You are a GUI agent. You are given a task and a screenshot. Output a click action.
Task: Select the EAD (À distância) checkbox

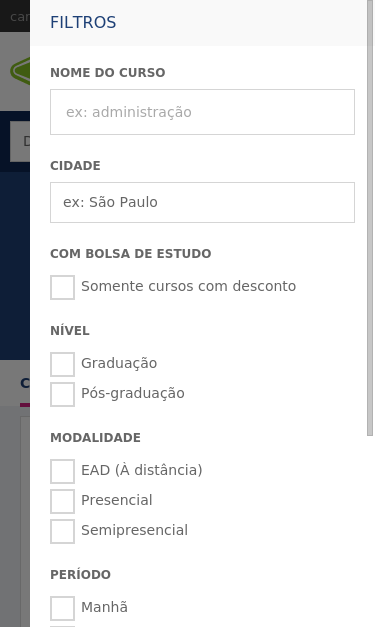pos(62,471)
